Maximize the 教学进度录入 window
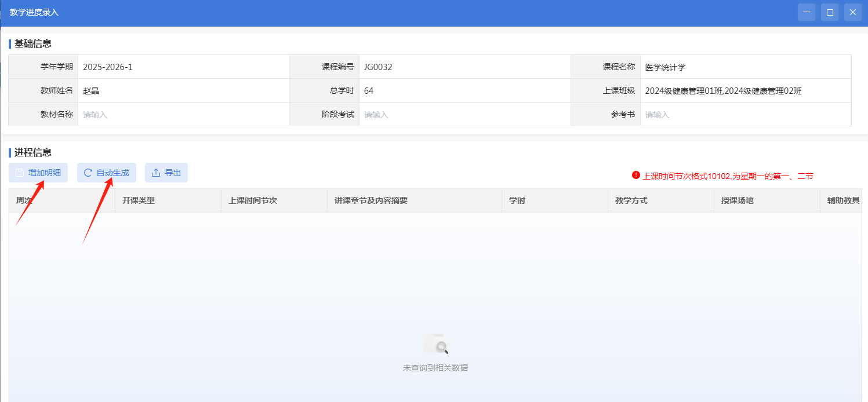The image size is (868, 402). click(x=830, y=12)
